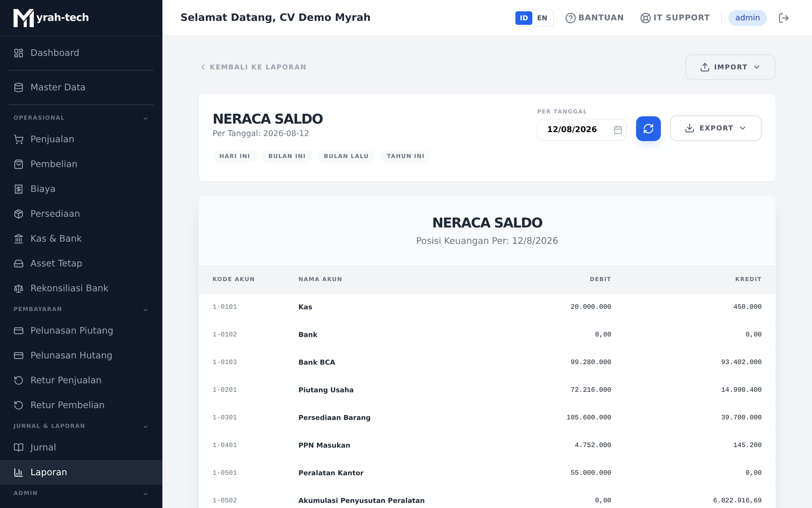Image resolution: width=812 pixels, height=508 pixels.
Task: Open Rekonsiliasi Bank menu item
Action: (81, 289)
